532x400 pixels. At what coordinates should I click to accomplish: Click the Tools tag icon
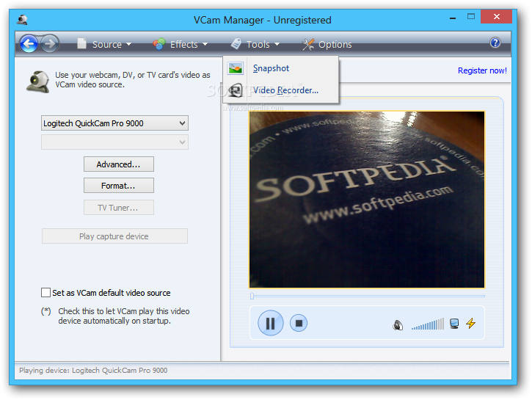(236, 44)
